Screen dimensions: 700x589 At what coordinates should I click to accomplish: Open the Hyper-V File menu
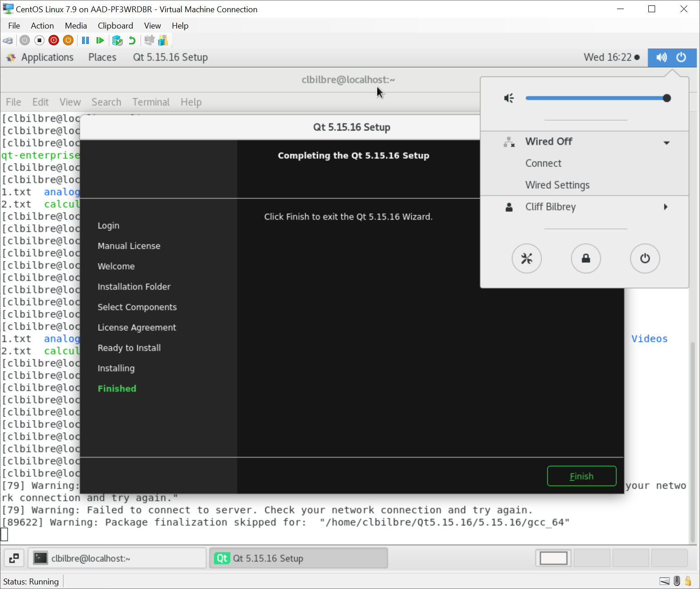click(x=14, y=26)
